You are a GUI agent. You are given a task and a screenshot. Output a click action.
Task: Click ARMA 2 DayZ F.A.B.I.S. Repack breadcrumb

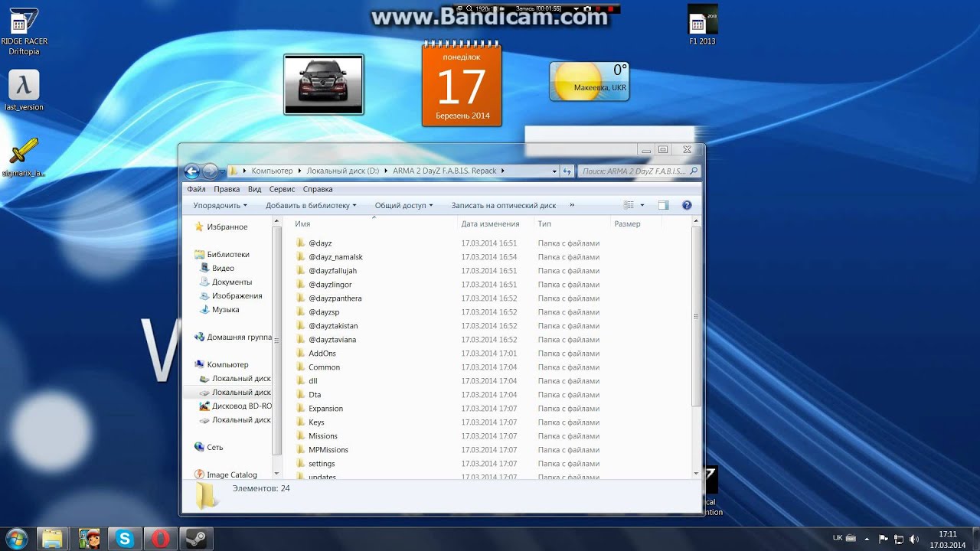coord(445,171)
